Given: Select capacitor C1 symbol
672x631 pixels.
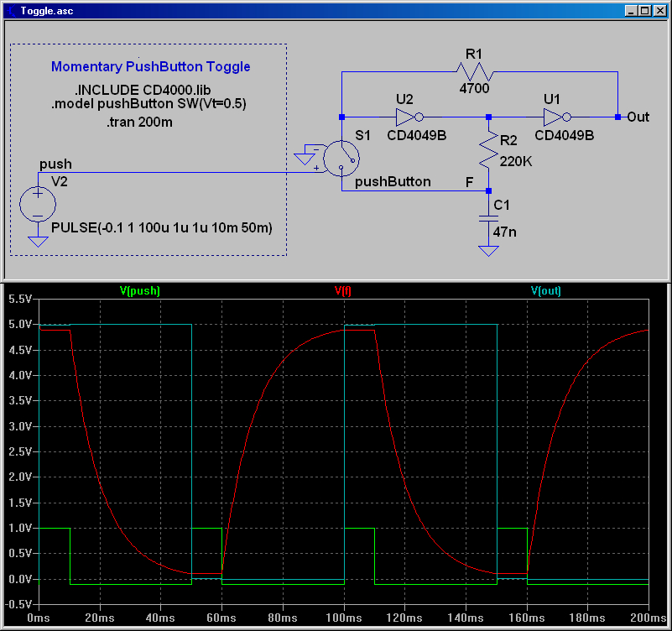Looking at the screenshot, I should (488, 219).
